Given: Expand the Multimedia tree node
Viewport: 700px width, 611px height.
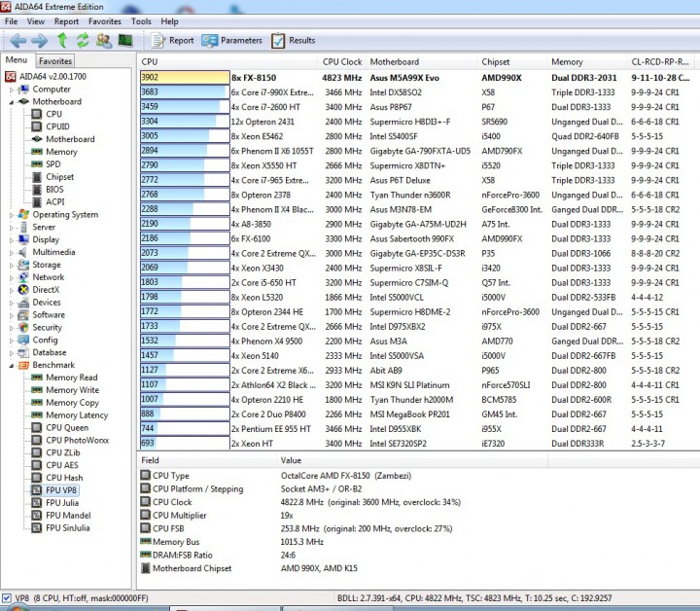Looking at the screenshot, I should (x=12, y=253).
